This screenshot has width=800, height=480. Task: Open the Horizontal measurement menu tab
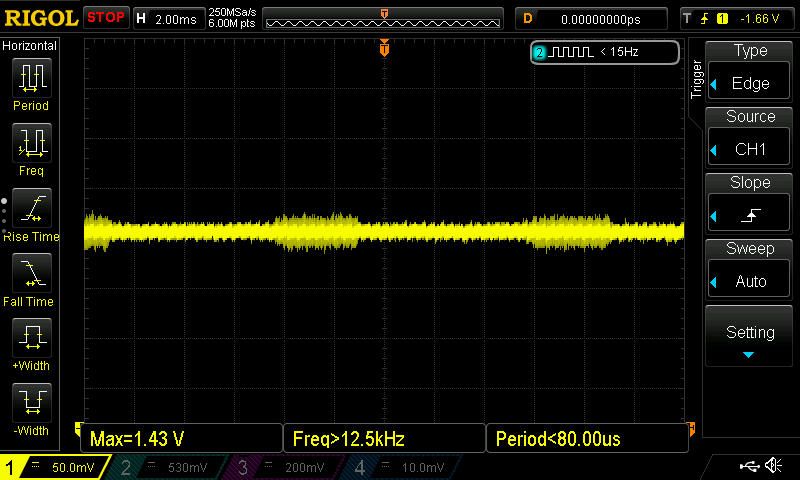tap(30, 46)
